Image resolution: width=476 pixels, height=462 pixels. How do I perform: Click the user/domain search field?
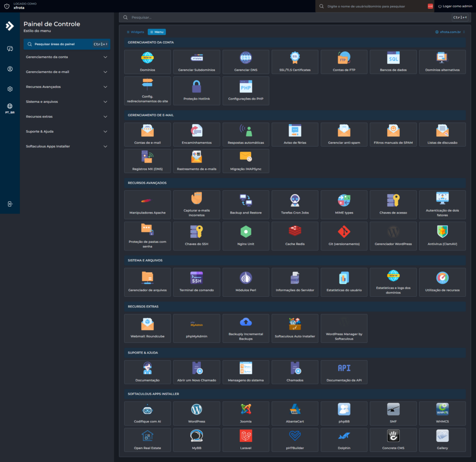(372, 6)
